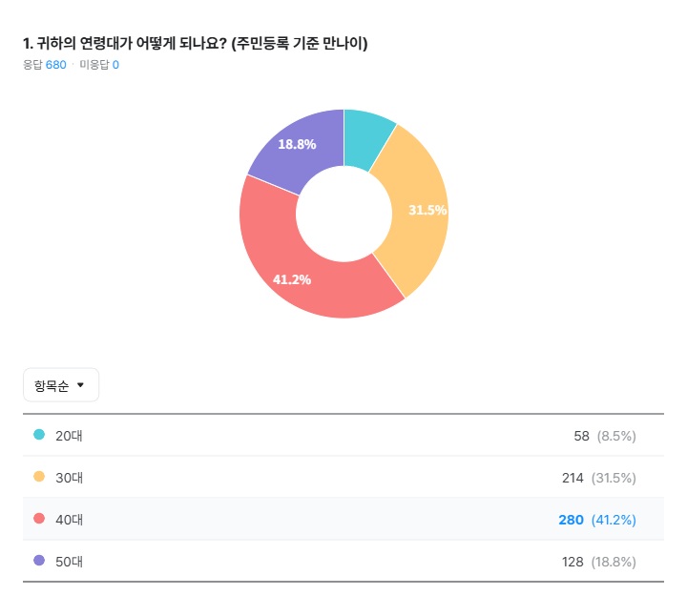
Task: Click the teal 20대 donut slice
Action: point(365,136)
